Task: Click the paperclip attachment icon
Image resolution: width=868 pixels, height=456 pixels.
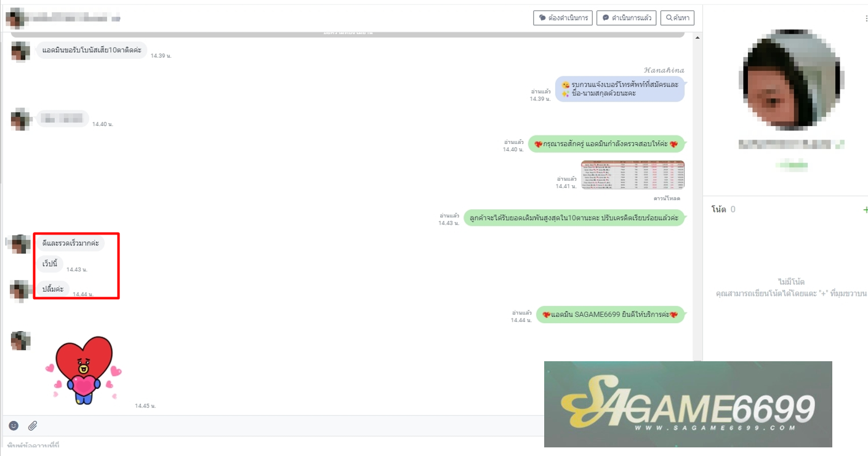Action: 33,425
